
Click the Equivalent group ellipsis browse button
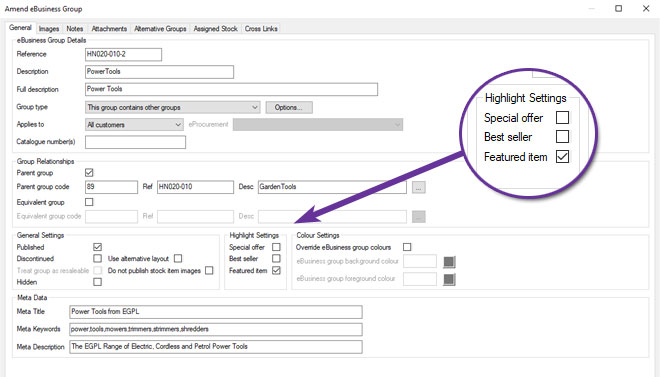pos(418,217)
